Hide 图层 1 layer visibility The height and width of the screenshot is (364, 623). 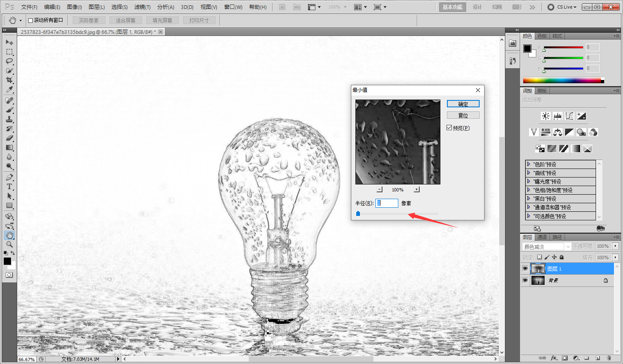[525, 269]
